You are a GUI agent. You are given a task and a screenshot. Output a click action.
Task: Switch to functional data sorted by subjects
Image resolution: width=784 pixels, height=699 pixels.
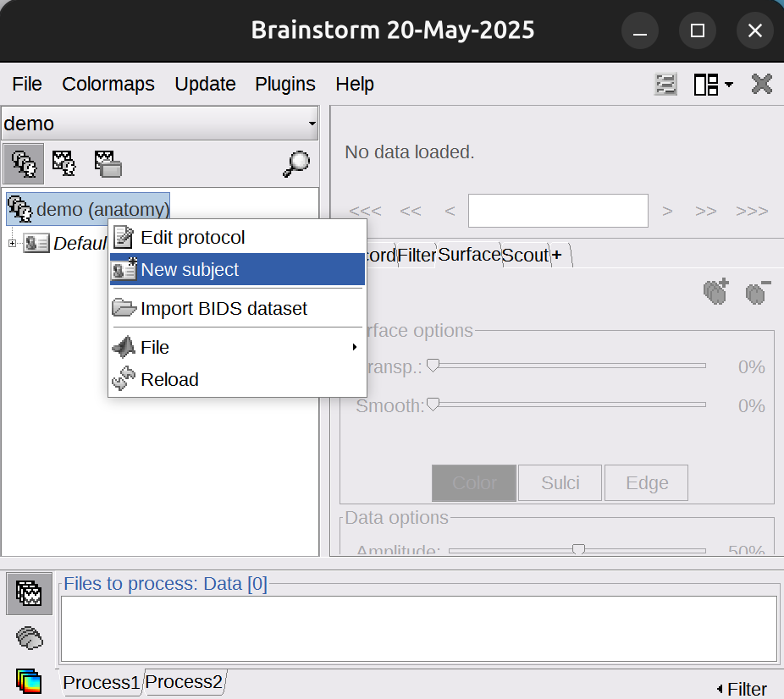[x=64, y=164]
